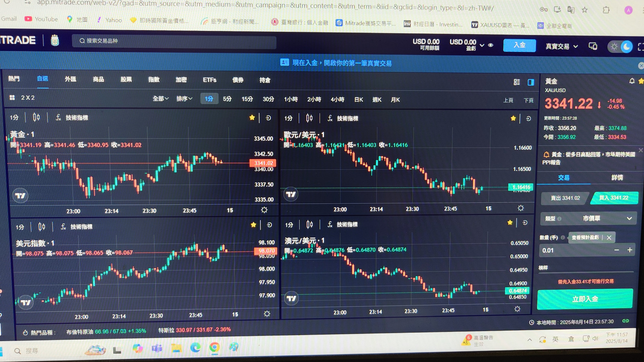Expand the 盈虧 balance dropdown arrow
Viewport: 644px width, 362px height.
point(482,45)
